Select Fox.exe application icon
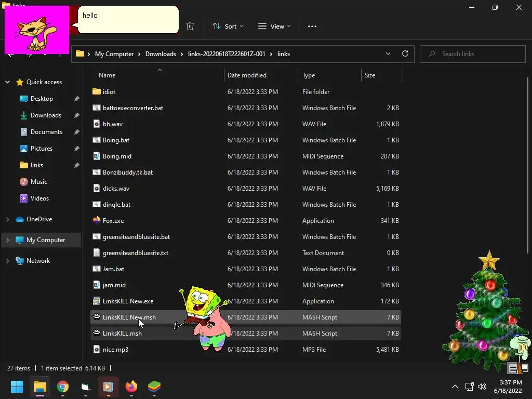532x399 pixels. pyautogui.click(x=96, y=220)
